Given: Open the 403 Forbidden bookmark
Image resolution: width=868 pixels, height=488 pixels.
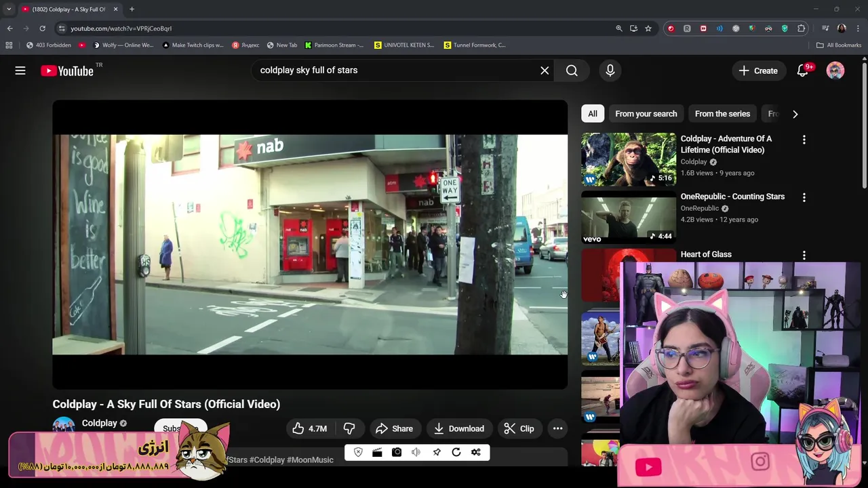Looking at the screenshot, I should 48,45.
